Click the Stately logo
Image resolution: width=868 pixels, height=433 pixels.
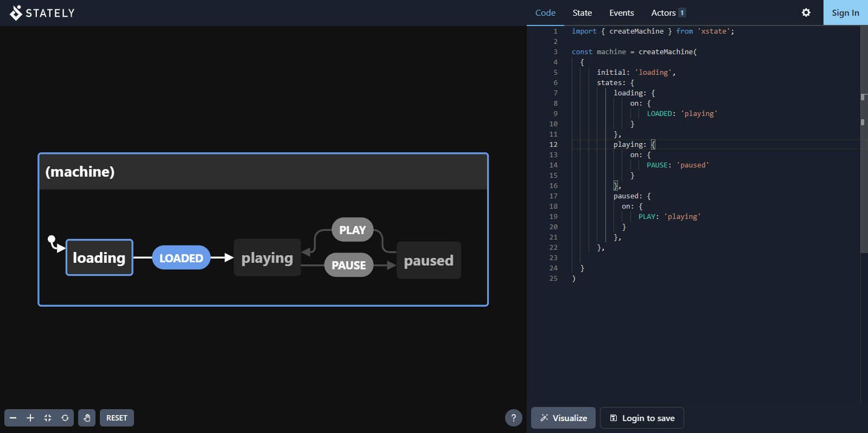(42, 12)
